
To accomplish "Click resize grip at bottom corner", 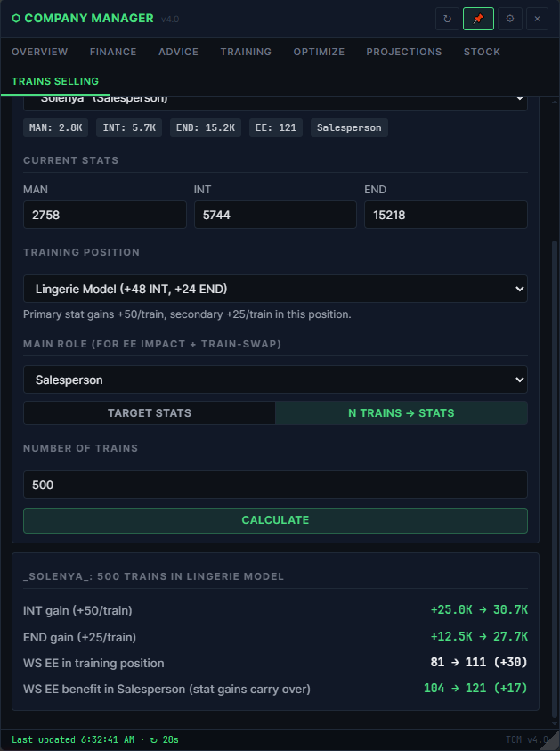I will 549,740.
